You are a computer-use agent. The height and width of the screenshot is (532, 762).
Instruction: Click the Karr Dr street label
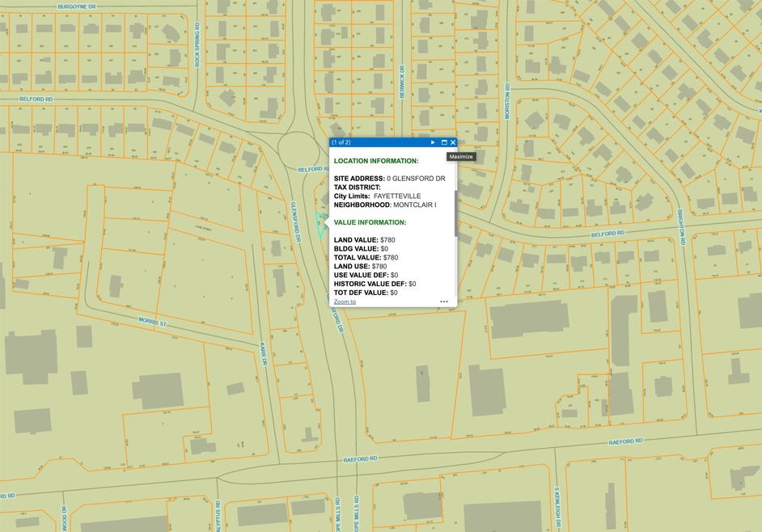[x=264, y=353]
